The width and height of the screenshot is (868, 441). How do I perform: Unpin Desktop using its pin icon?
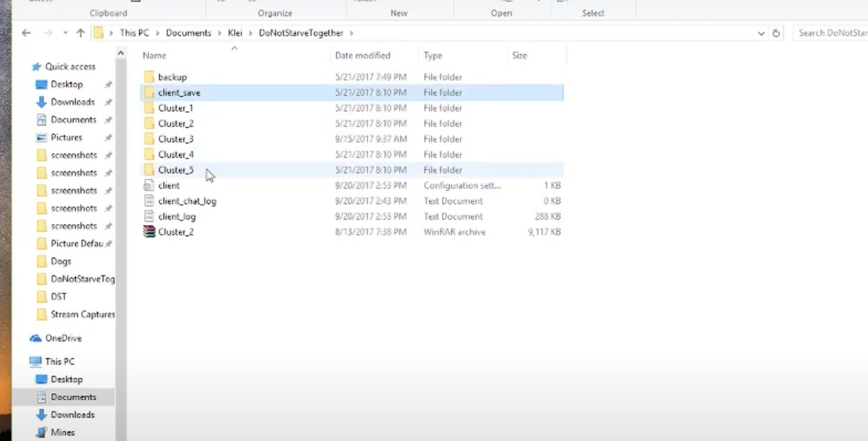[108, 84]
